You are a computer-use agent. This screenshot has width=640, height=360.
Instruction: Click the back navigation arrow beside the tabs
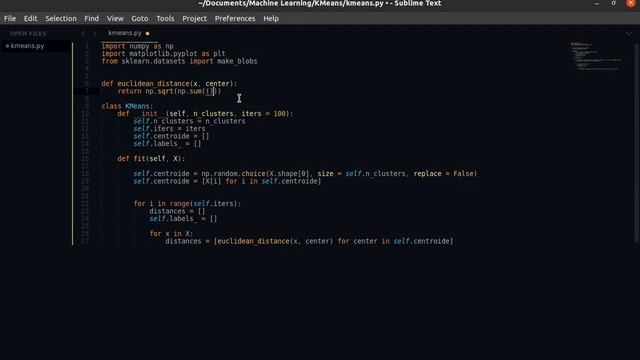pos(83,33)
